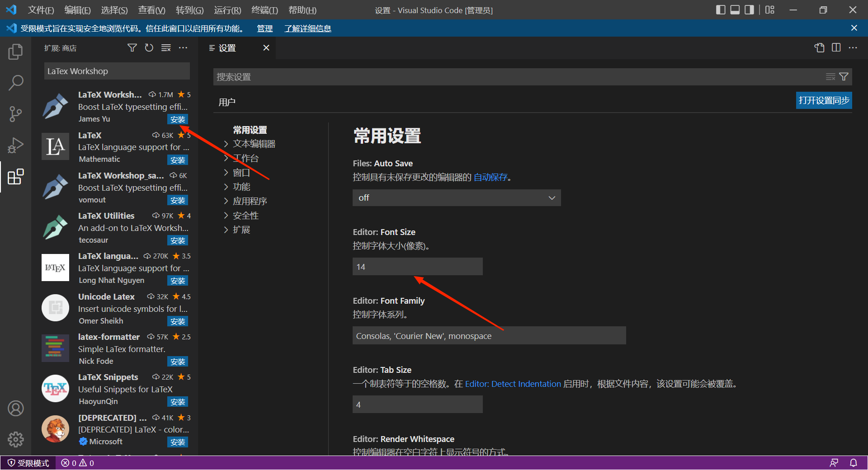The height and width of the screenshot is (470, 868).
Task: Switch to the 设置 editor tab
Action: pos(228,47)
